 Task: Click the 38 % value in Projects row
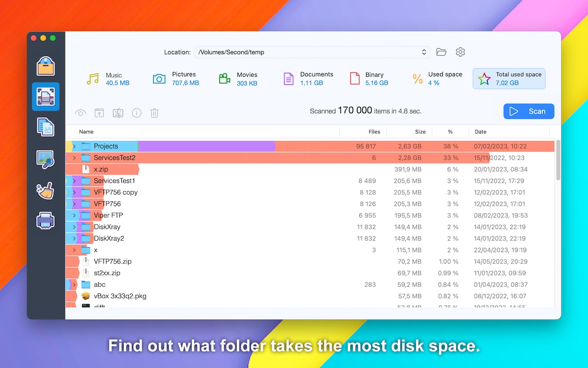click(x=451, y=146)
